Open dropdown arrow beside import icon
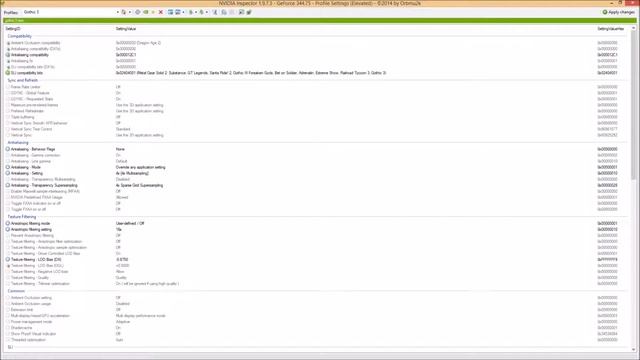 point(207,12)
